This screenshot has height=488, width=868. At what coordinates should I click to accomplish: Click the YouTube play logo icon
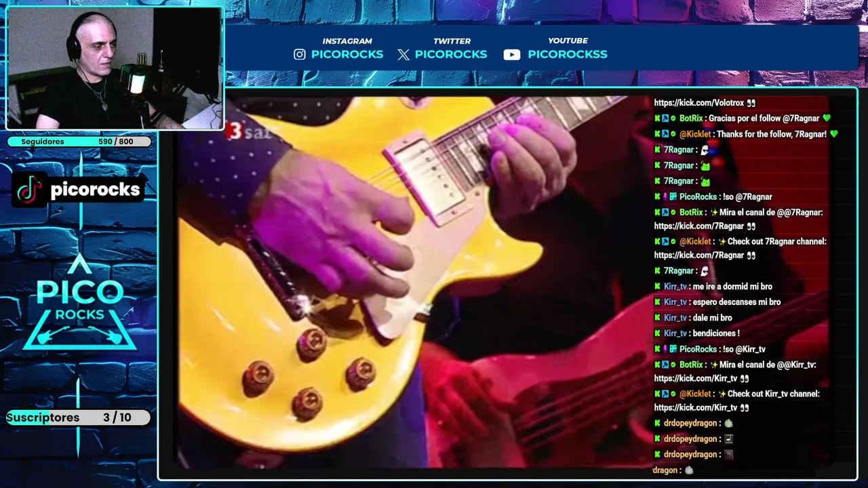[512, 54]
